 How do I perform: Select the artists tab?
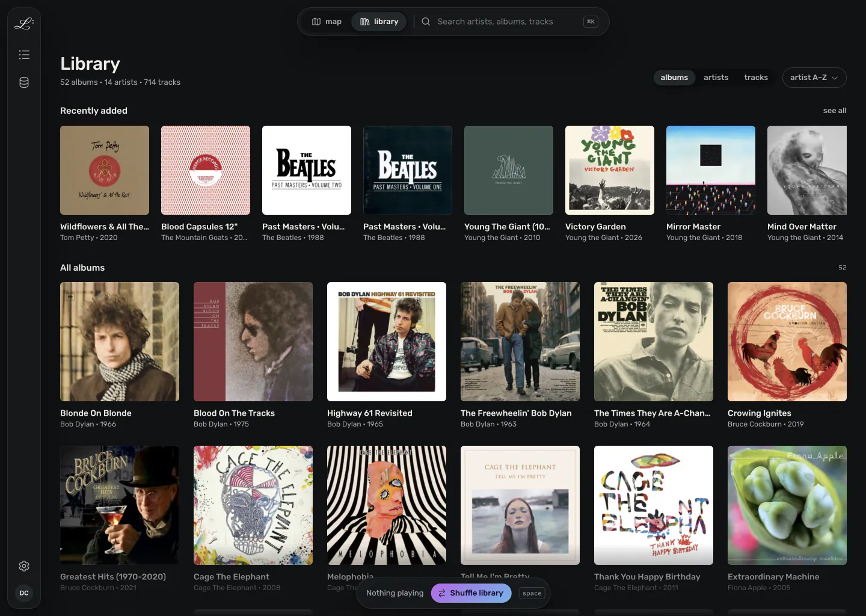click(716, 78)
